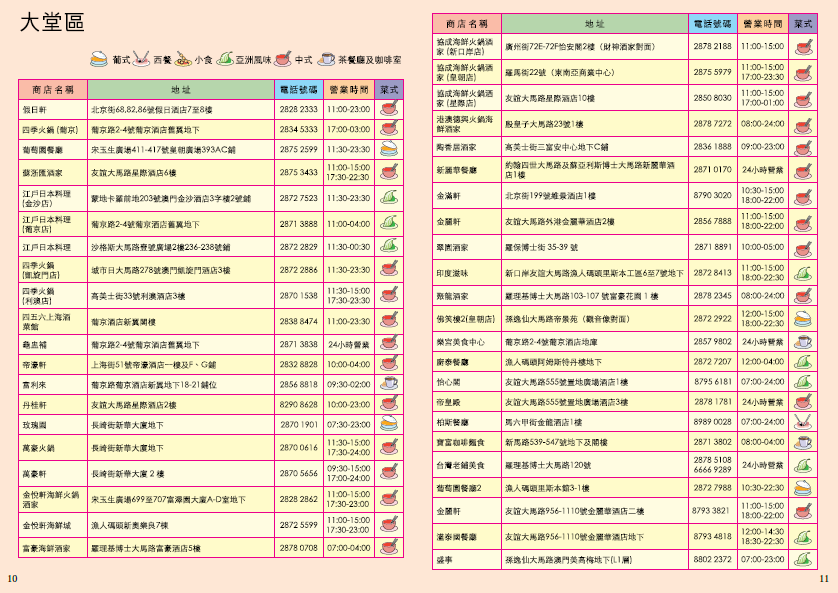Viewport: 838px width, 593px height.
Task: Click the Portuguese dish icon in 2872 7988 row
Action: coord(803,488)
